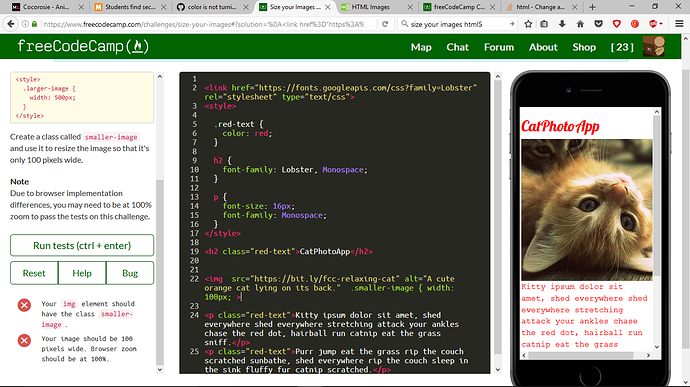The image size is (690, 387).
Task: Click the red circular extension icon
Action: click(635, 24)
